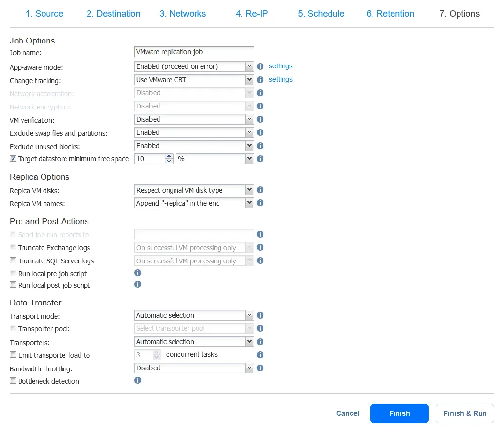Click info icon next to App-aware mode

coord(260,66)
